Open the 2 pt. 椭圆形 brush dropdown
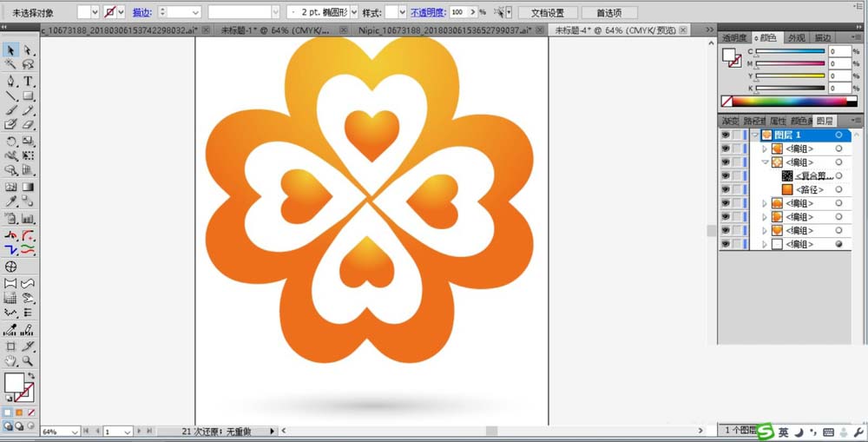868x442 pixels. [354, 11]
